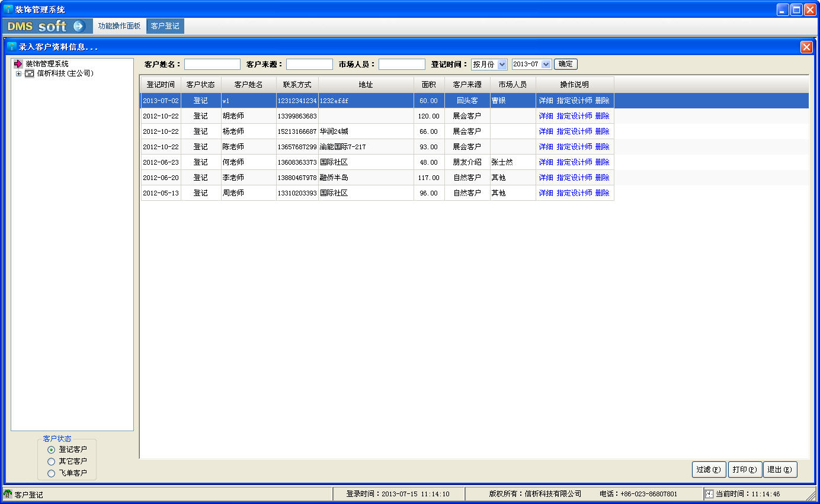This screenshot has width=820, height=504.
Task: Click 删除 for 杨老师 row
Action: click(x=602, y=131)
